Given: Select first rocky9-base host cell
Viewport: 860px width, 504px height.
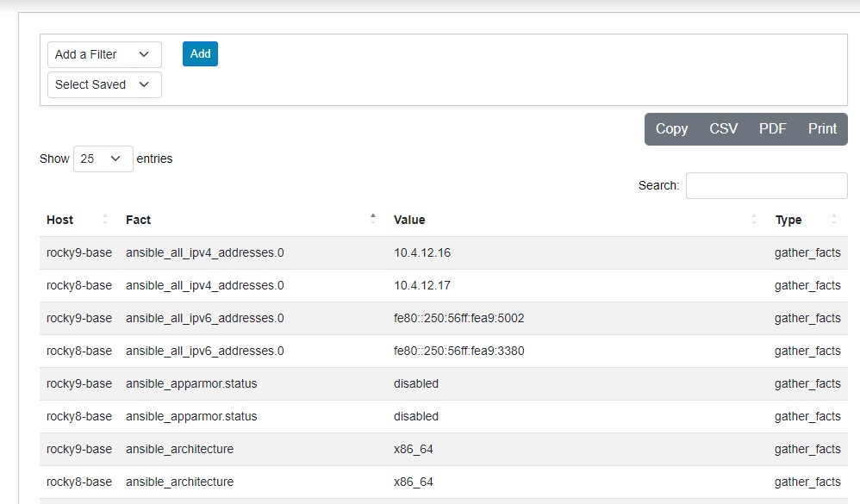Looking at the screenshot, I should tap(79, 253).
